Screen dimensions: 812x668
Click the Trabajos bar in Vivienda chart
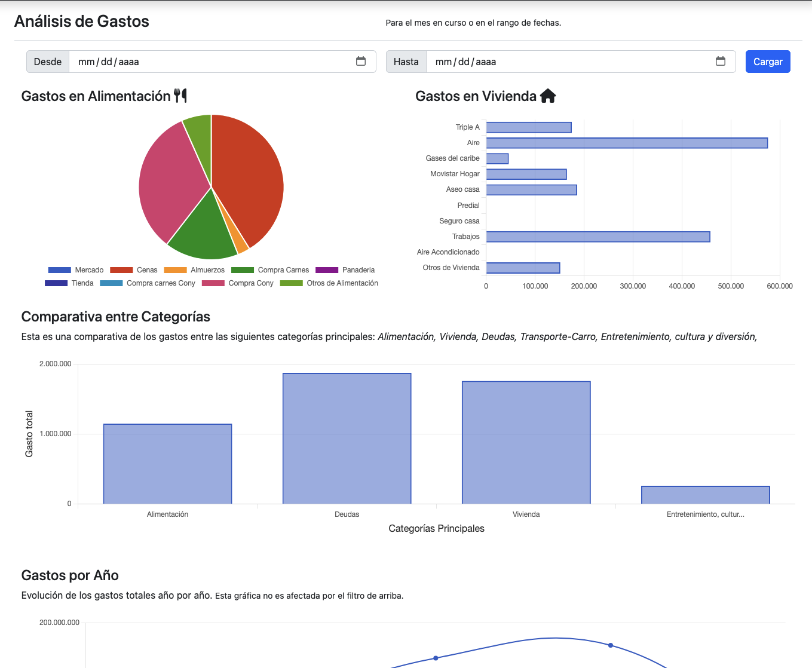pyautogui.click(x=597, y=237)
